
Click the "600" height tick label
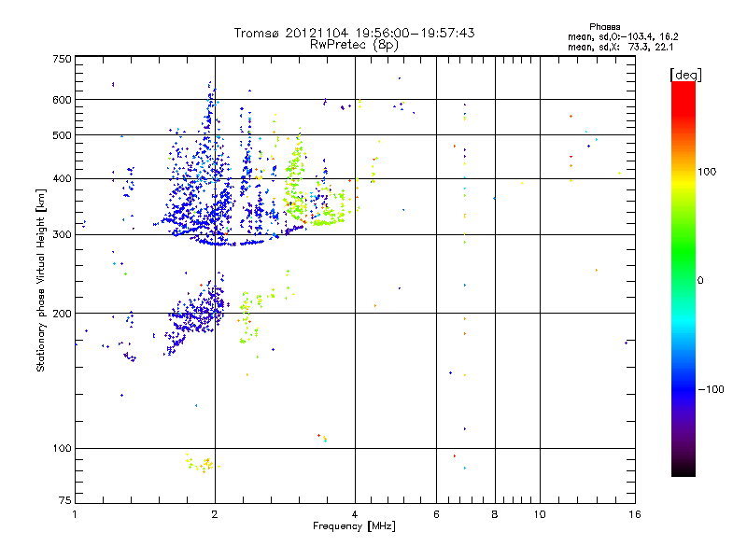[63, 100]
